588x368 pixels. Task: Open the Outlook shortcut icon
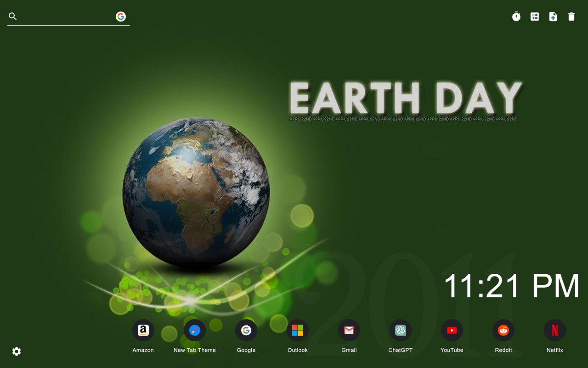click(x=298, y=330)
